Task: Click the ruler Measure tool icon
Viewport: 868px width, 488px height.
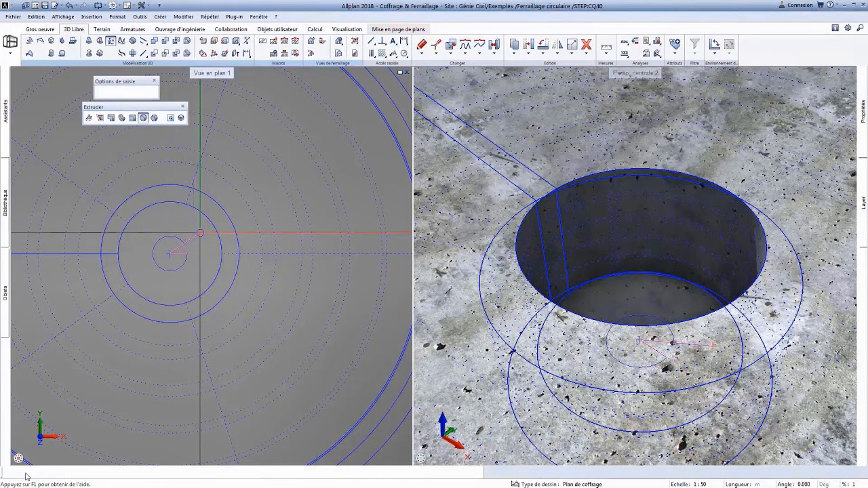Action: click(606, 47)
